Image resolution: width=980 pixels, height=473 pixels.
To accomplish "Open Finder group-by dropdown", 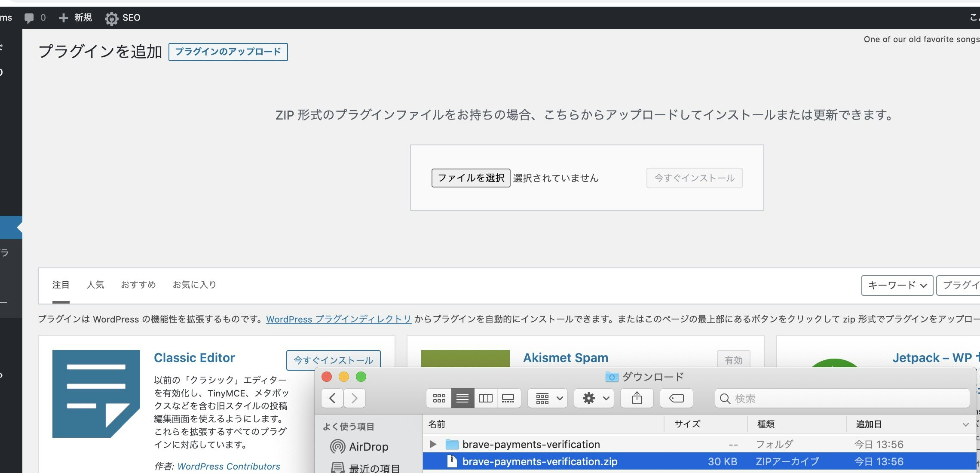I will coord(548,398).
